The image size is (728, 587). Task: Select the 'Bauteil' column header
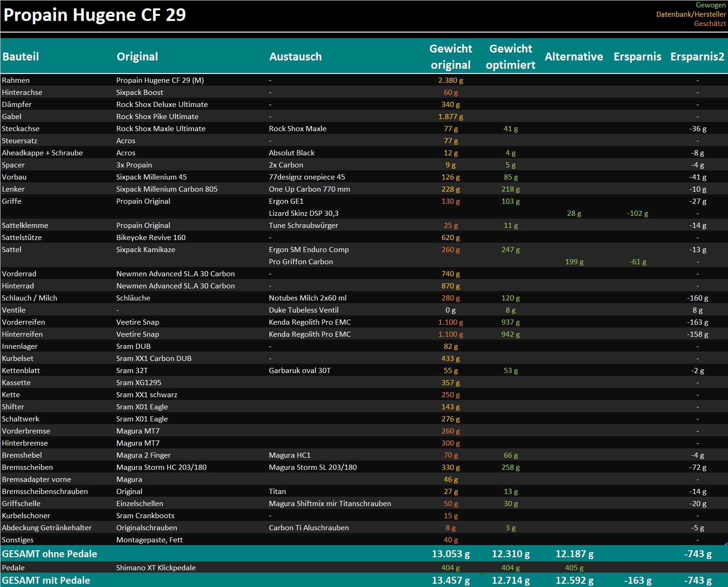20,57
